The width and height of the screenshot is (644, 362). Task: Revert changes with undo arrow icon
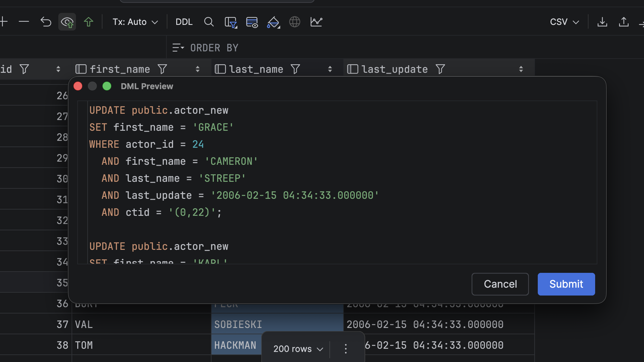[x=46, y=22]
